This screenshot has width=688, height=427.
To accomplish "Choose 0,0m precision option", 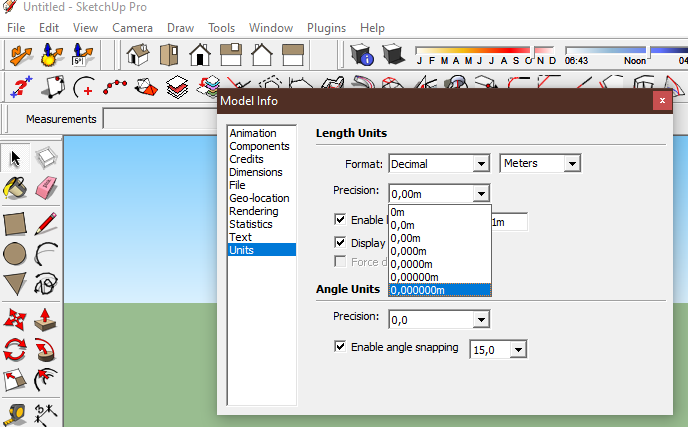I will click(x=440, y=225).
